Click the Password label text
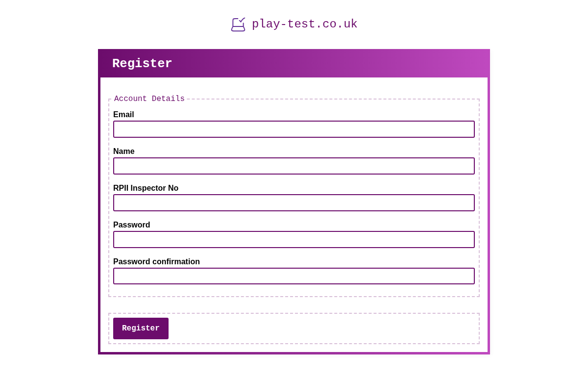Image resolution: width=588 pixels, height=378 pixels. [131, 225]
